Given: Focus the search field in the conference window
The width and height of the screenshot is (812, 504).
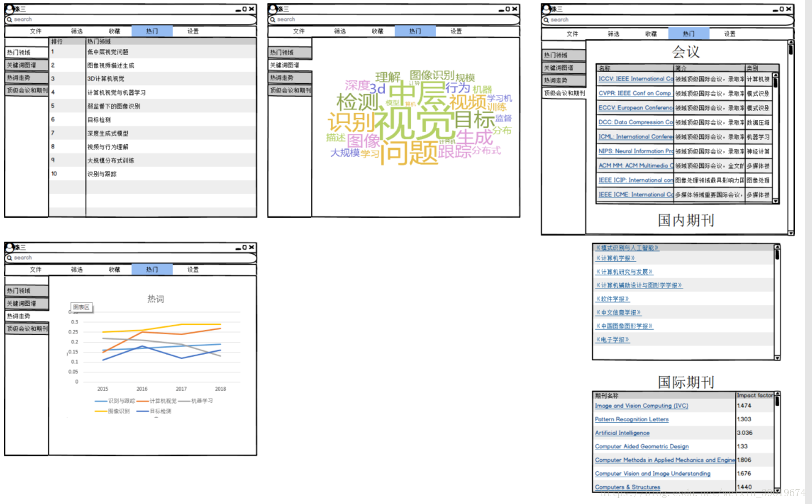Looking at the screenshot, I should (x=668, y=20).
